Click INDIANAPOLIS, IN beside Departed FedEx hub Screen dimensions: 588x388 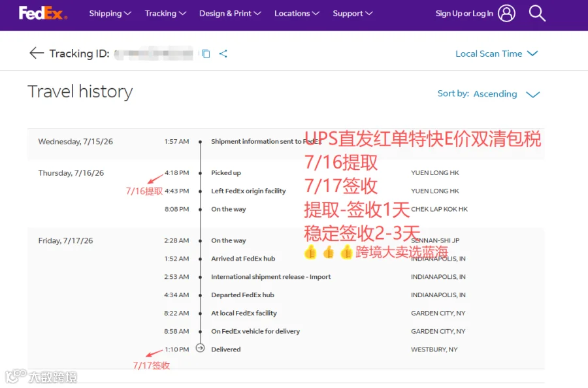click(438, 295)
